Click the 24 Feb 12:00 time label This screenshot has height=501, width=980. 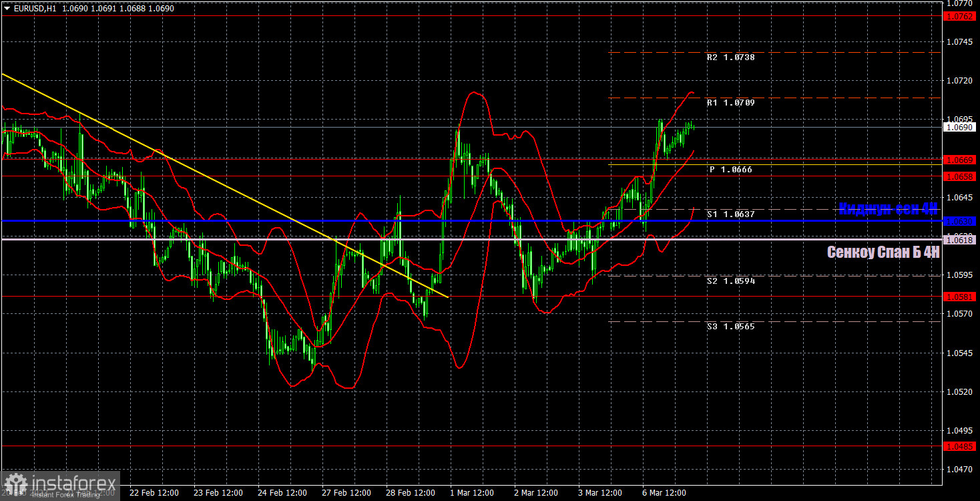click(283, 493)
